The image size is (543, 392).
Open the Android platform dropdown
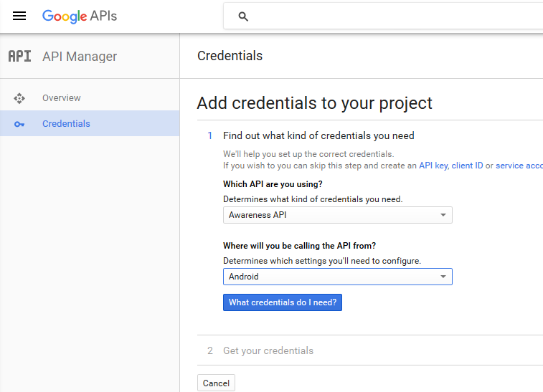[x=337, y=277]
